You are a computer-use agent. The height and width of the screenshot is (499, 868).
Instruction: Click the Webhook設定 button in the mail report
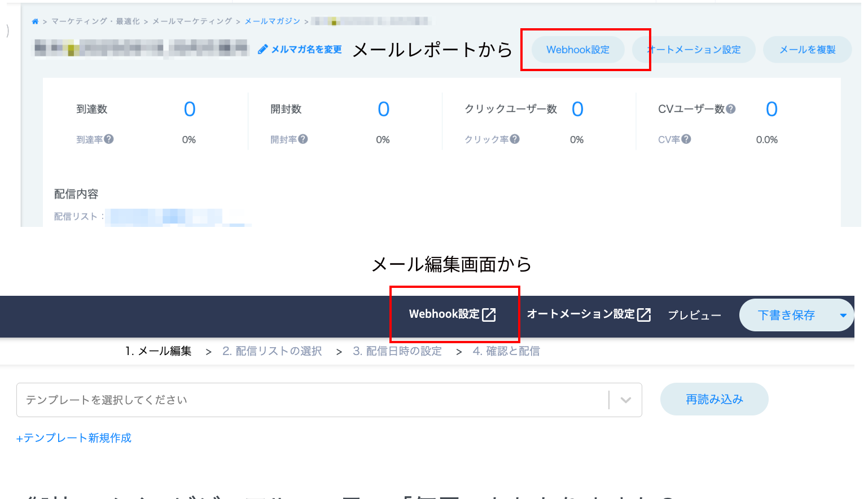(578, 50)
